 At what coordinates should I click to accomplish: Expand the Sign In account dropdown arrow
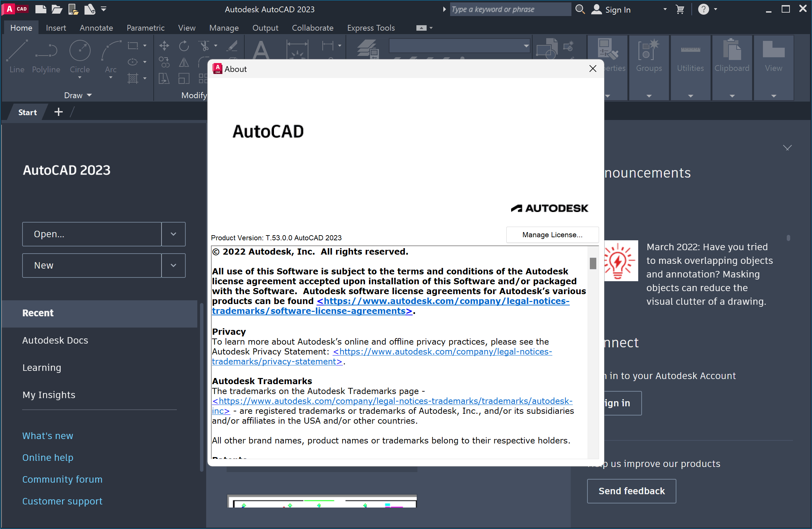click(x=665, y=9)
